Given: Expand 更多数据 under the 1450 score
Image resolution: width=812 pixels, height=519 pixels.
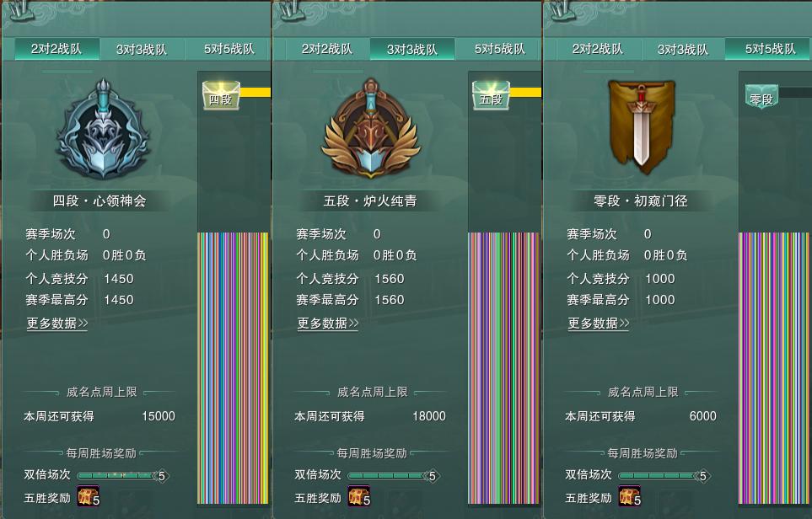Looking at the screenshot, I should pos(57,324).
